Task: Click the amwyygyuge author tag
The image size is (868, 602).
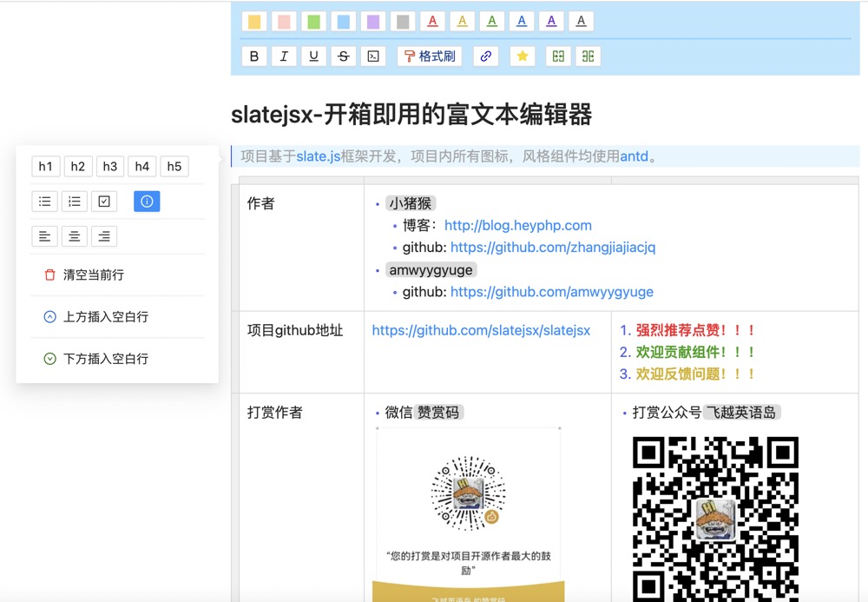Action: [x=431, y=269]
